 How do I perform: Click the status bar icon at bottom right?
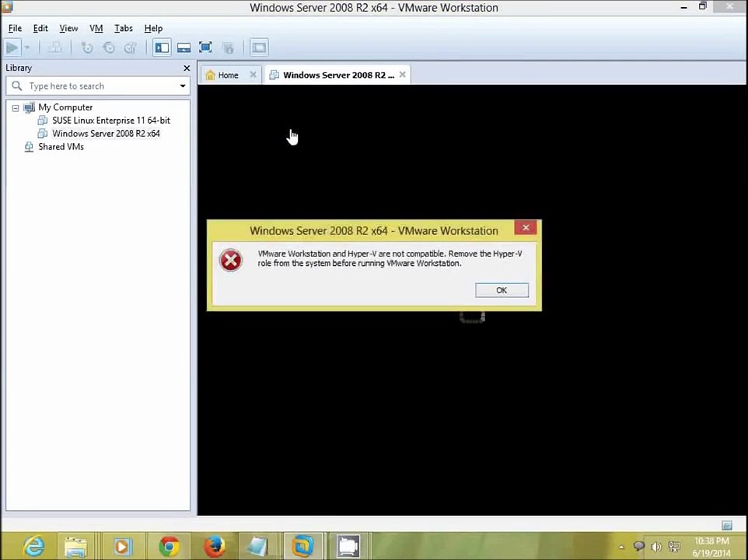pyautogui.click(x=726, y=525)
